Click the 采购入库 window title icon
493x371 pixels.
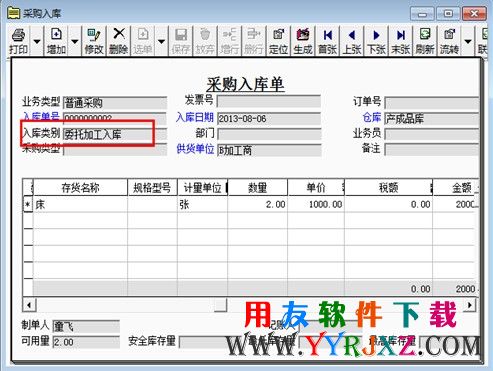tap(14, 13)
